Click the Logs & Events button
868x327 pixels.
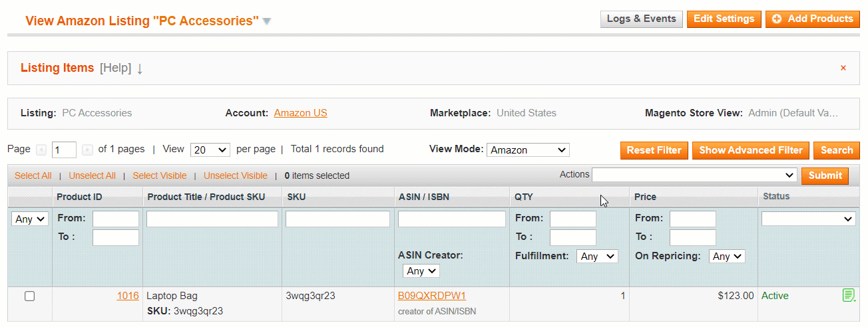coord(641,19)
